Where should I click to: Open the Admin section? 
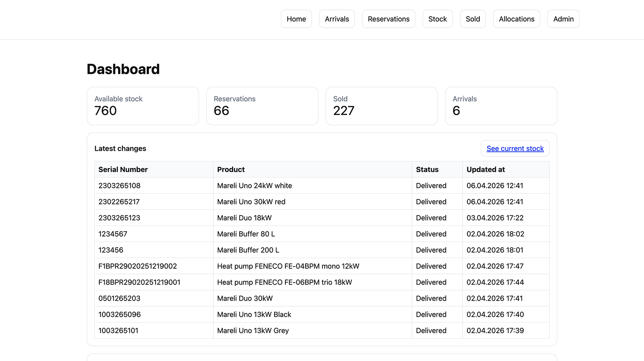coord(563,19)
